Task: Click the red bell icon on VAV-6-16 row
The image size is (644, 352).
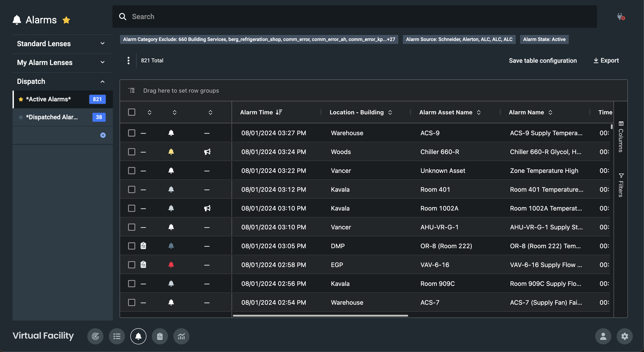Action: click(x=171, y=265)
